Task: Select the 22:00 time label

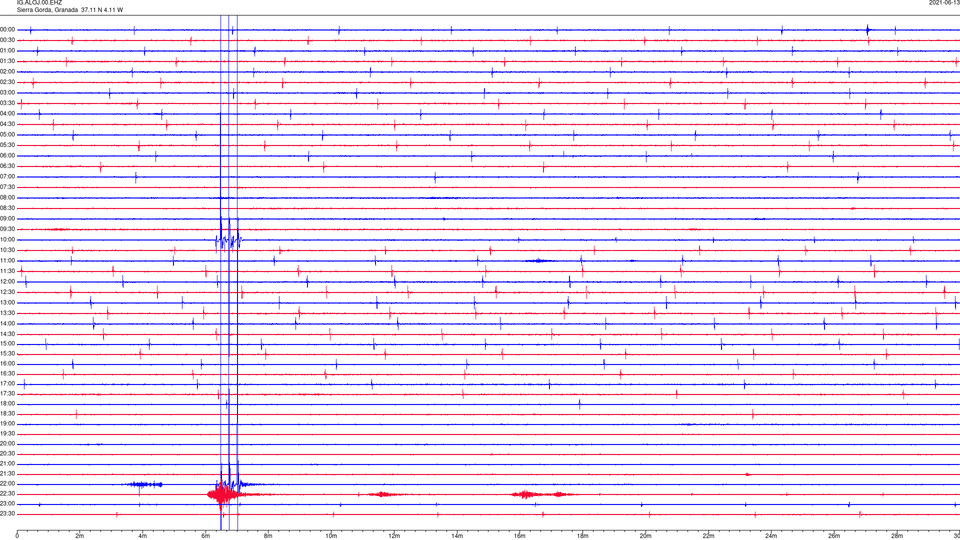Action: [x=8, y=484]
